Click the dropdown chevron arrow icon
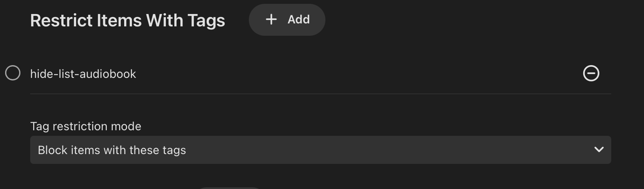This screenshot has width=644, height=189. [x=599, y=150]
